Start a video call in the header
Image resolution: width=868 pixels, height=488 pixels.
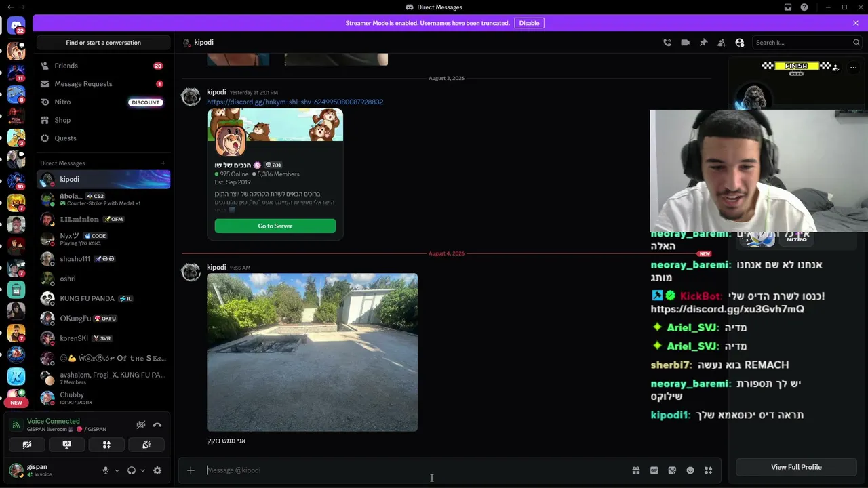[686, 42]
